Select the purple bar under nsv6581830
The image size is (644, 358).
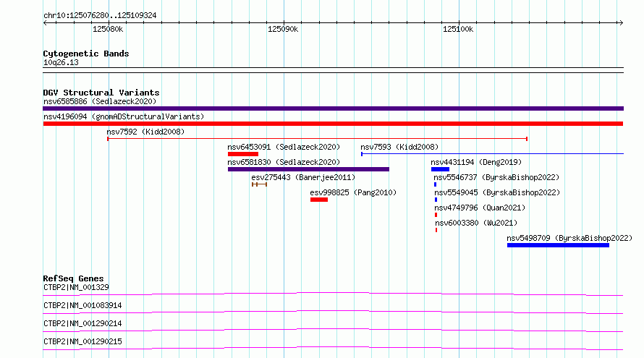tap(308, 169)
